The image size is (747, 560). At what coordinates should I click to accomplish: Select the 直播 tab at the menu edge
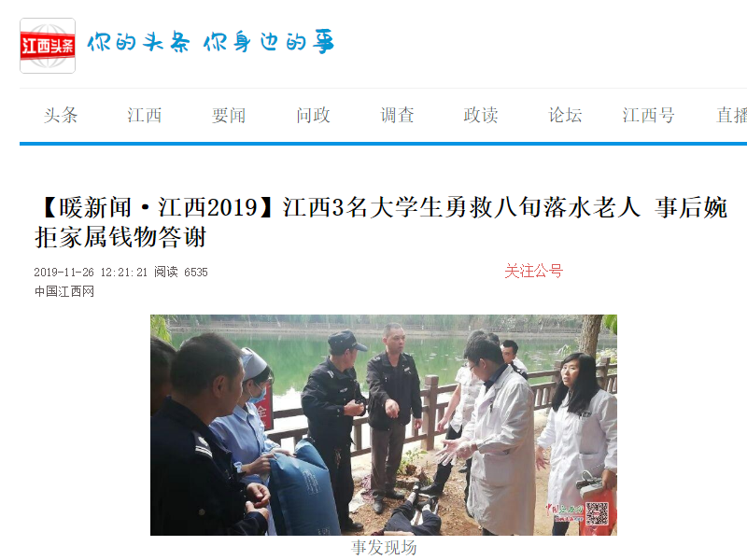coord(732,115)
